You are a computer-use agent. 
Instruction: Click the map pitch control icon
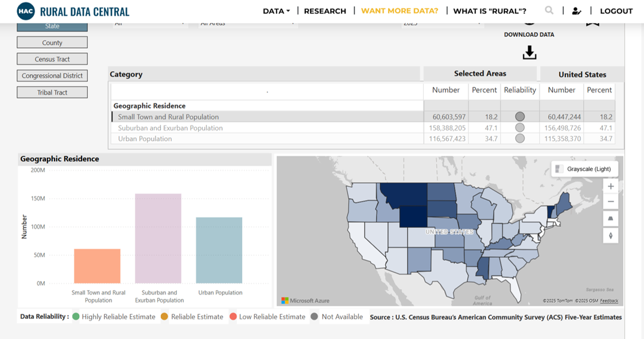(611, 218)
